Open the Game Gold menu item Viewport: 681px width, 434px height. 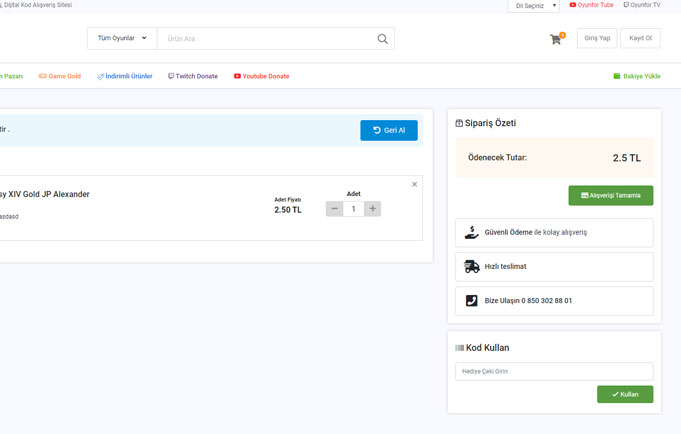click(x=60, y=76)
